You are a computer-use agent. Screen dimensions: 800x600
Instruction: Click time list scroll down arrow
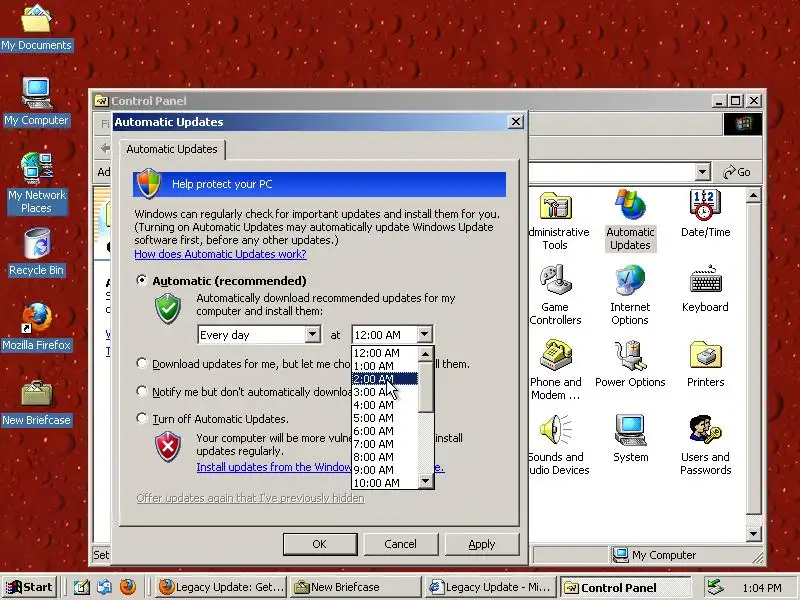[x=426, y=481]
